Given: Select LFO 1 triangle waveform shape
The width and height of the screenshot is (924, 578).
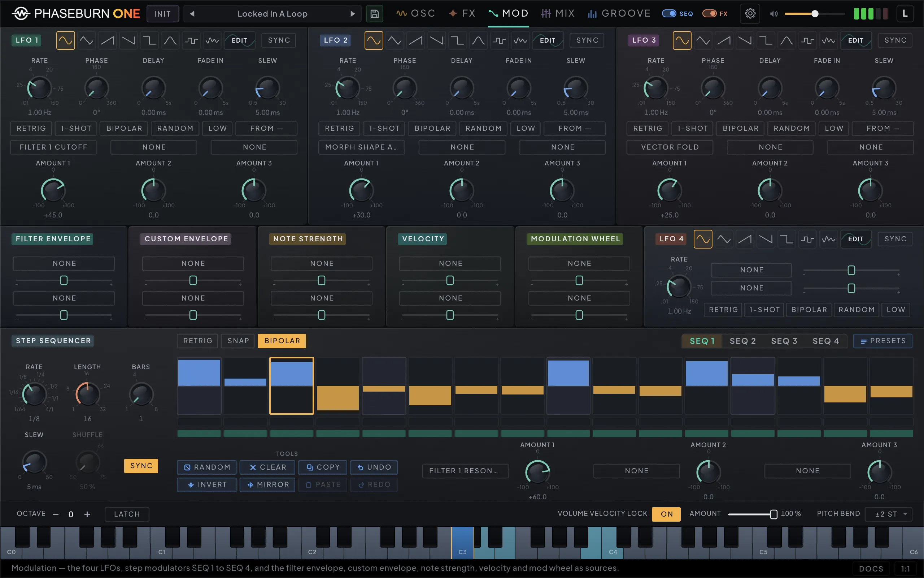Looking at the screenshot, I should point(86,40).
